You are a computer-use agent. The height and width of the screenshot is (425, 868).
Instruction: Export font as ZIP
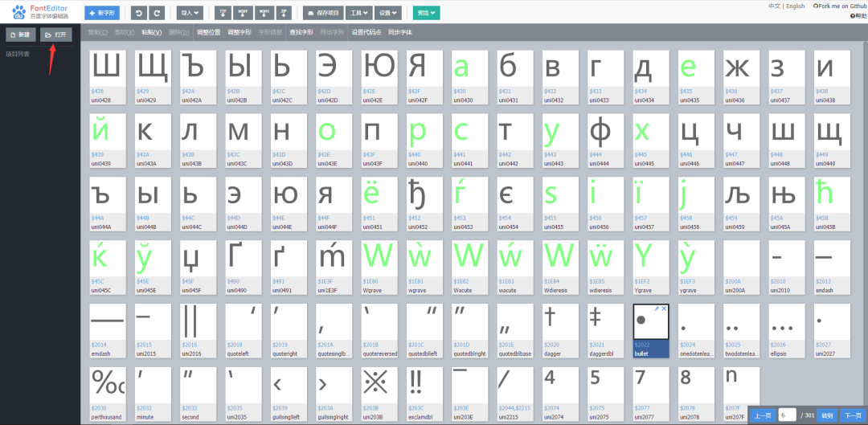(x=284, y=12)
